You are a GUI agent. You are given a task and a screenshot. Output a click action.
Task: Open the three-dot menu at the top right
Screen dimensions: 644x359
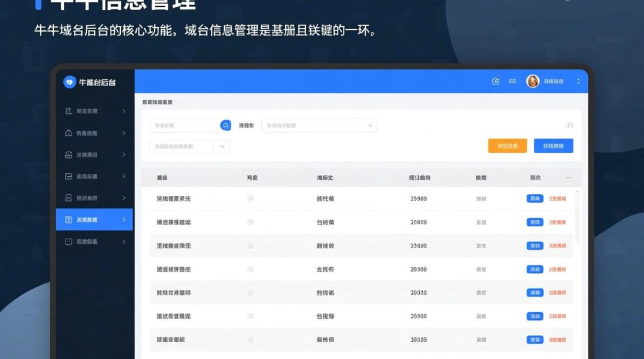point(578,81)
